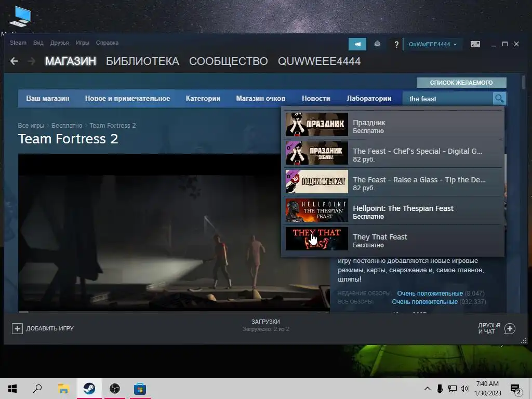The width and height of the screenshot is (532, 399).
Task: Open the notification center icon
Action: point(516,389)
